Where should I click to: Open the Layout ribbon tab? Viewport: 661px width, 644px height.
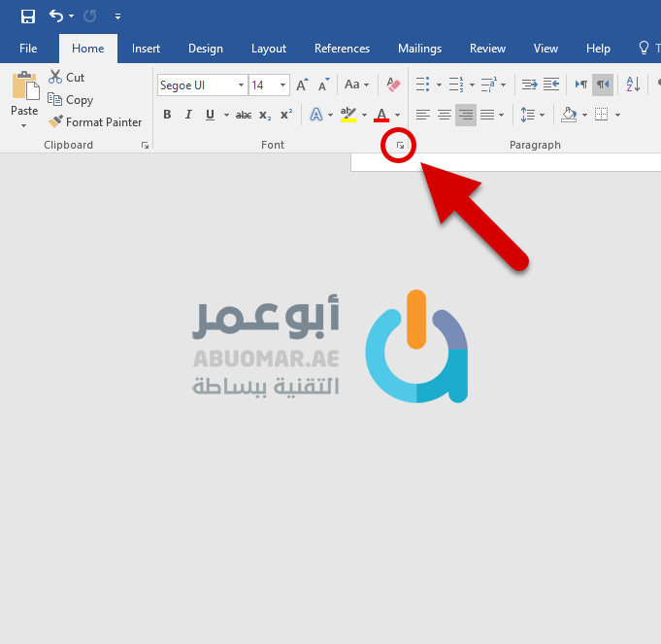[x=269, y=49]
